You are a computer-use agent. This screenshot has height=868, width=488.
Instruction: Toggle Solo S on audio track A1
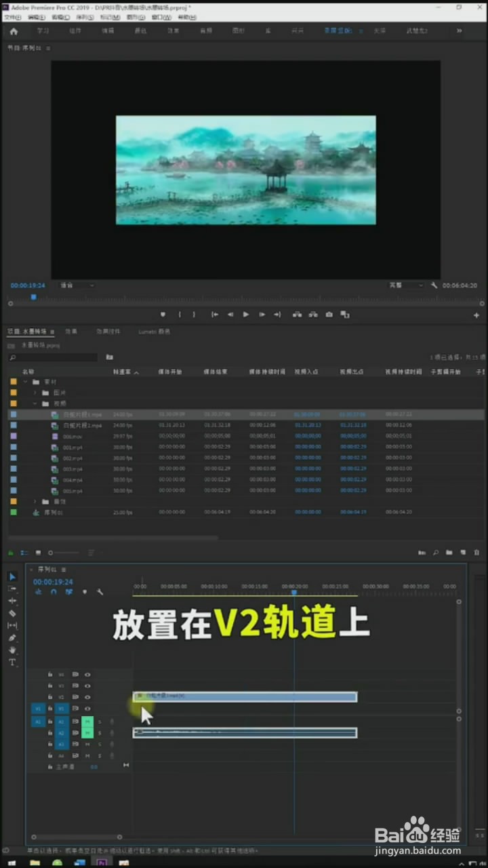[x=100, y=722]
